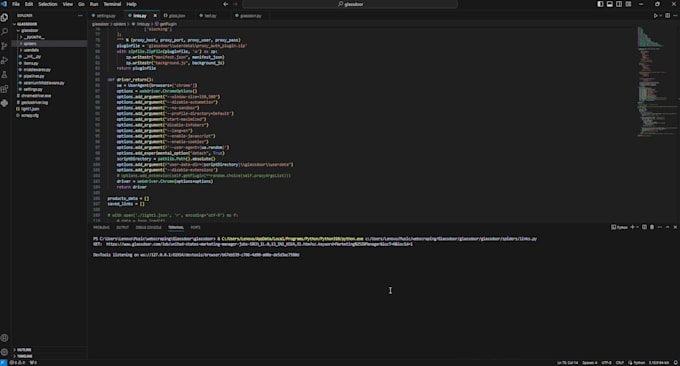Open the Manage gear icon

5,352
